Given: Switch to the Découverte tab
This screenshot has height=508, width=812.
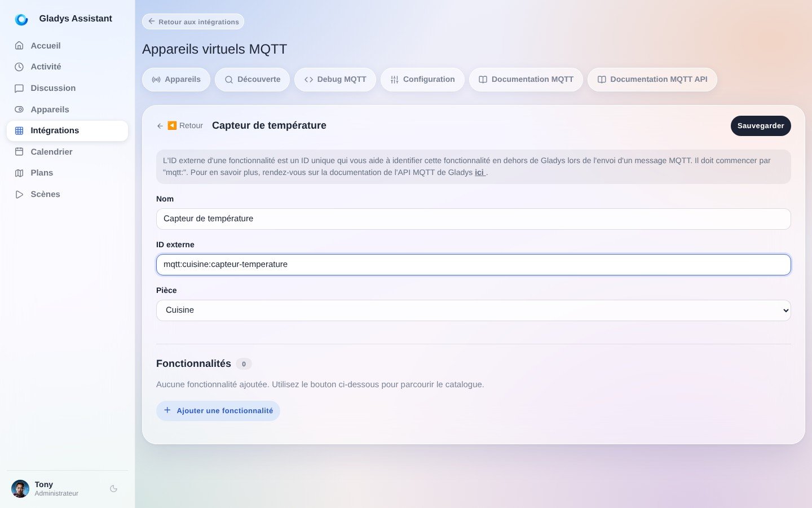Looking at the screenshot, I should click(252, 80).
